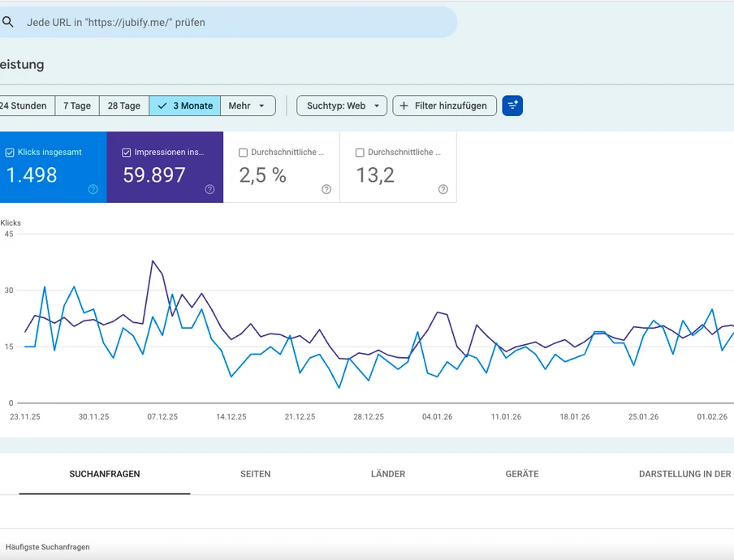The image size is (734, 560).
Task: Select the 7 Tage date range
Action: [x=77, y=106]
